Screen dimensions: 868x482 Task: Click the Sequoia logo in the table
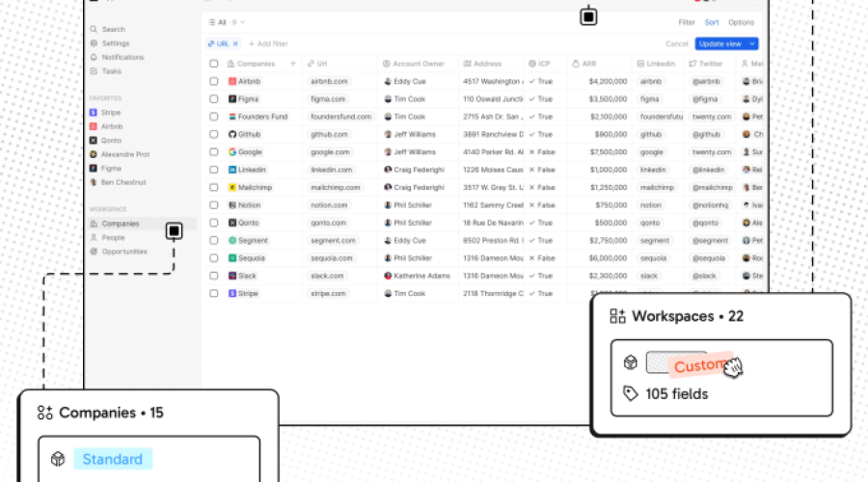tap(232, 258)
